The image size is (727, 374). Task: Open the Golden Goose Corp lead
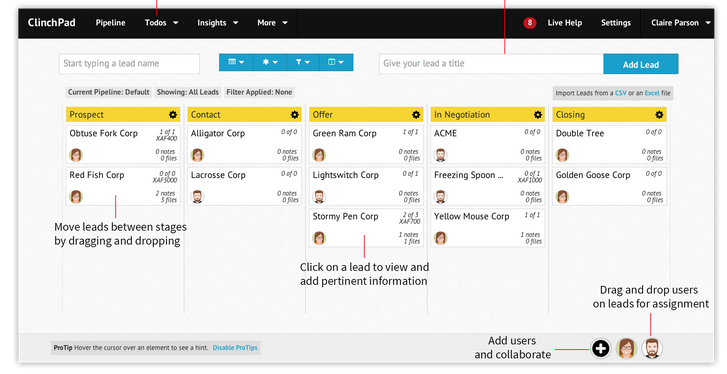pyautogui.click(x=609, y=186)
